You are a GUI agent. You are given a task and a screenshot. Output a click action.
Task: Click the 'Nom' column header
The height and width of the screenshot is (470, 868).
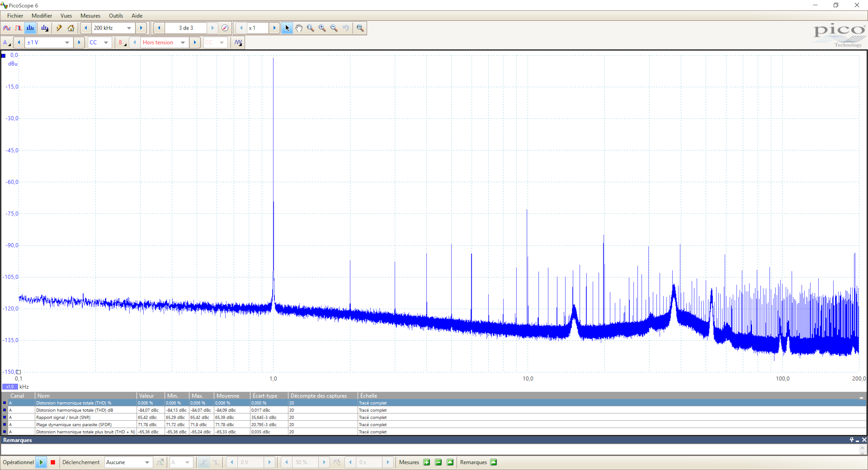86,396
